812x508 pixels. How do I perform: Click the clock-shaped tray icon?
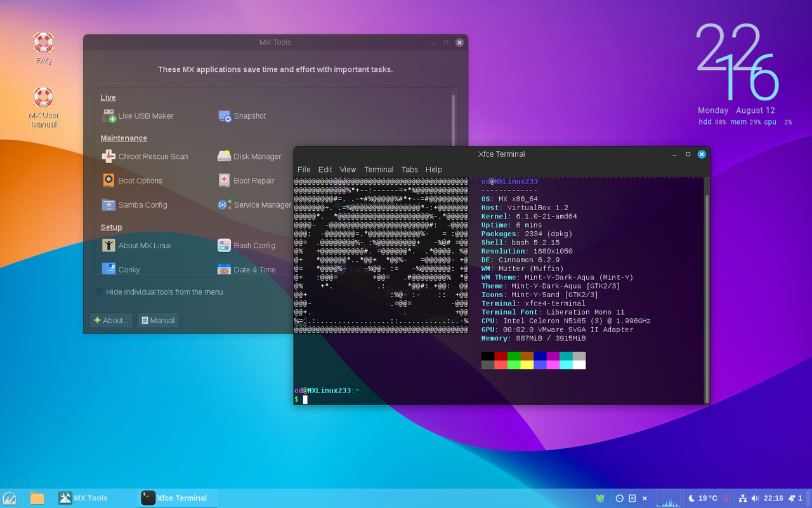tap(620, 498)
